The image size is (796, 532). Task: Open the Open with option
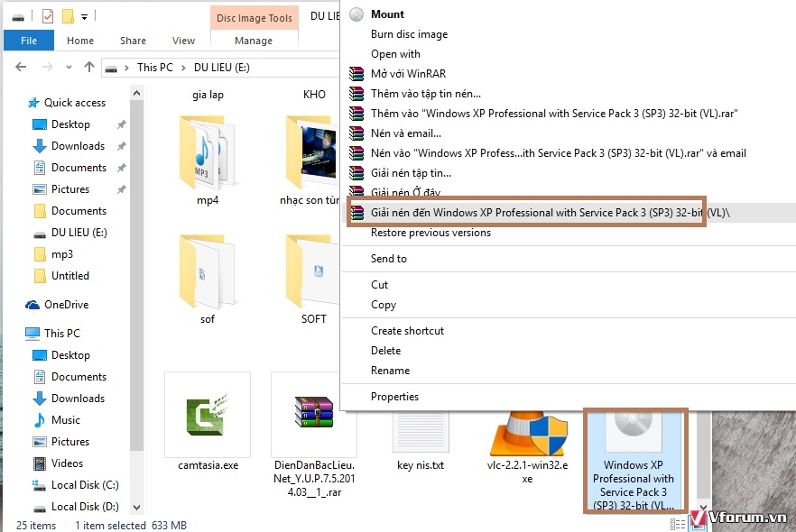point(395,54)
